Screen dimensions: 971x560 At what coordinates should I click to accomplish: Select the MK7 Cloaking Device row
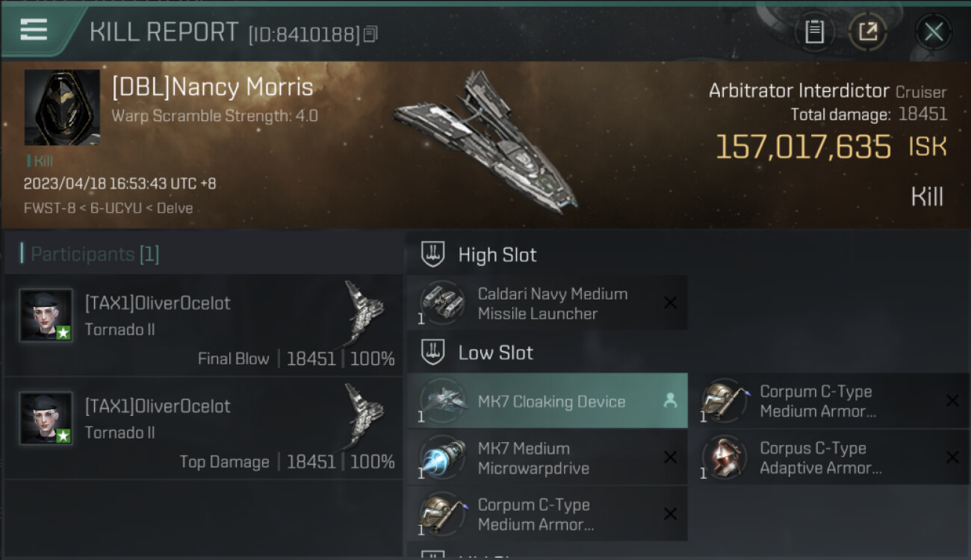tap(551, 401)
